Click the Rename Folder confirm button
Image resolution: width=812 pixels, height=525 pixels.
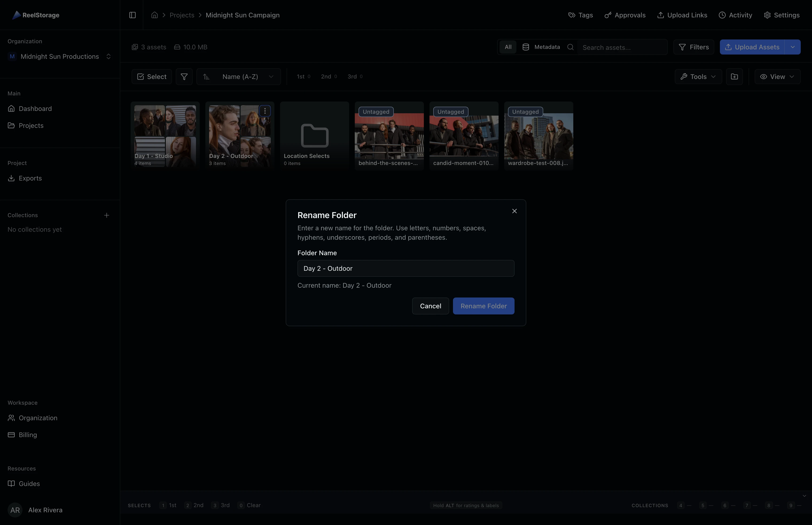483,306
